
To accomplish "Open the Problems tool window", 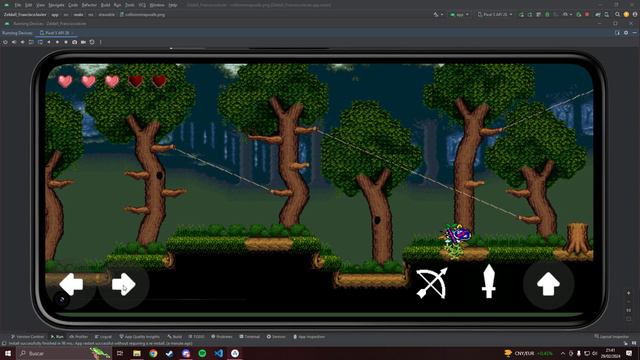I will [222, 337].
